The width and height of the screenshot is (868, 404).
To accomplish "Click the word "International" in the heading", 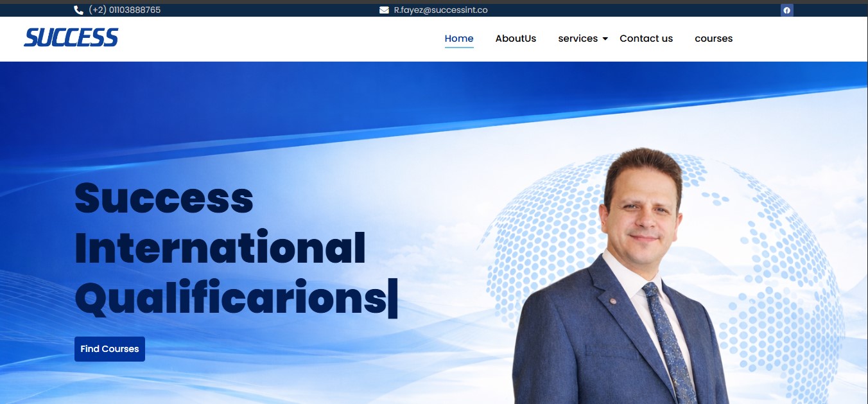I will click(220, 248).
